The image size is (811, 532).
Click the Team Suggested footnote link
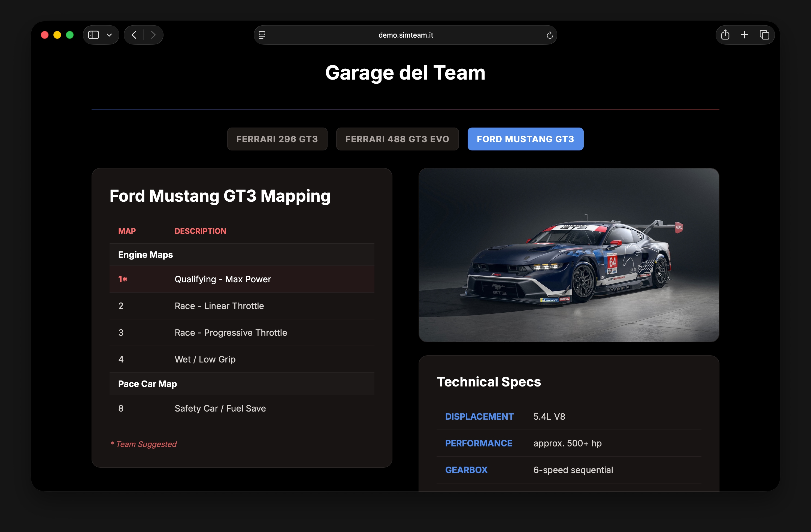[143, 444]
